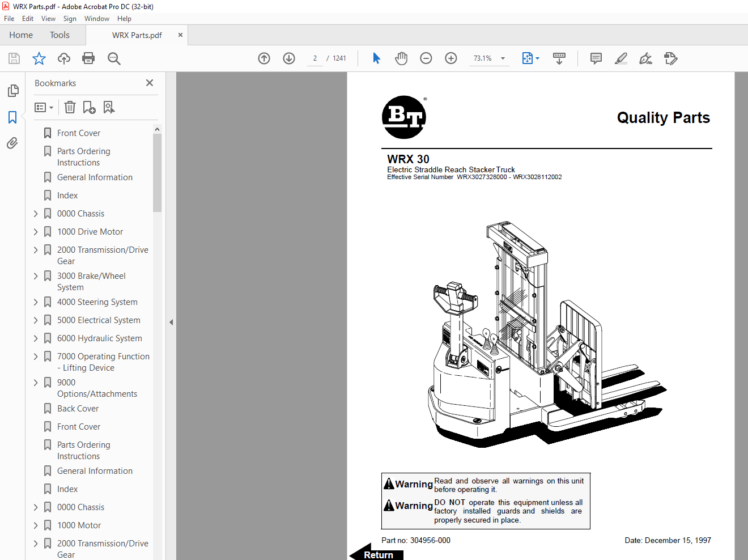
Task: Open 5000 Electrical System bookmark
Action: [x=99, y=320]
